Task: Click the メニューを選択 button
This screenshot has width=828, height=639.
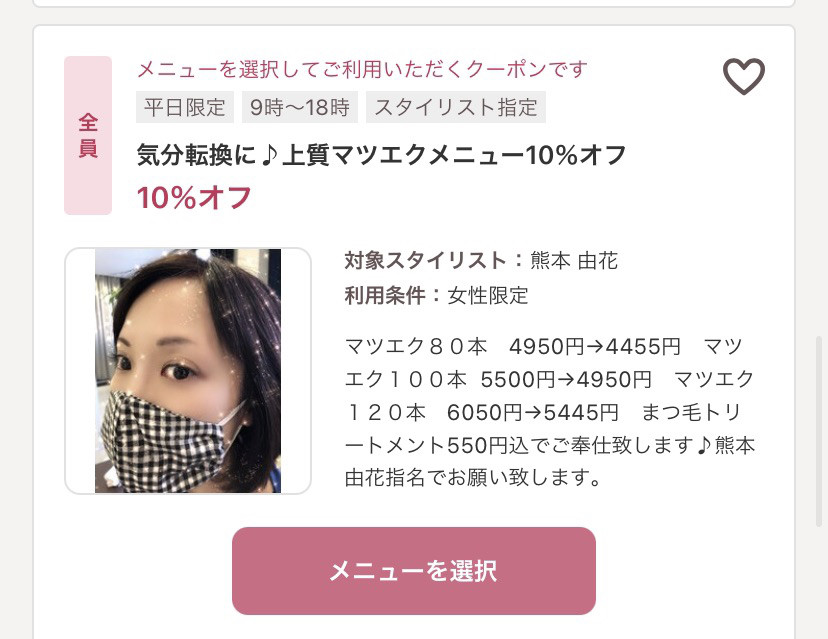Action: tap(413, 571)
